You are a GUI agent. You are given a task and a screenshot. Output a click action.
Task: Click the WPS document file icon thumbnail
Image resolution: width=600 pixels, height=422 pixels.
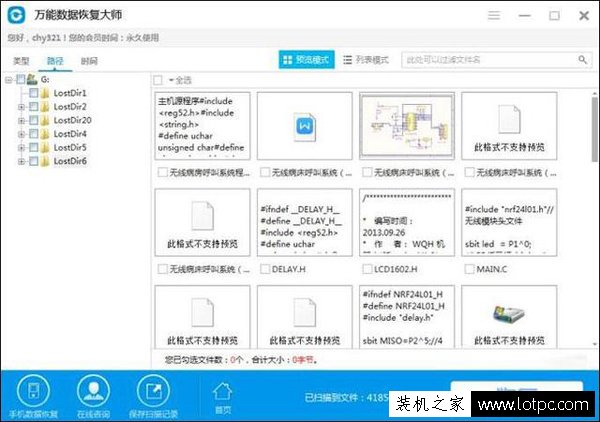(x=304, y=127)
